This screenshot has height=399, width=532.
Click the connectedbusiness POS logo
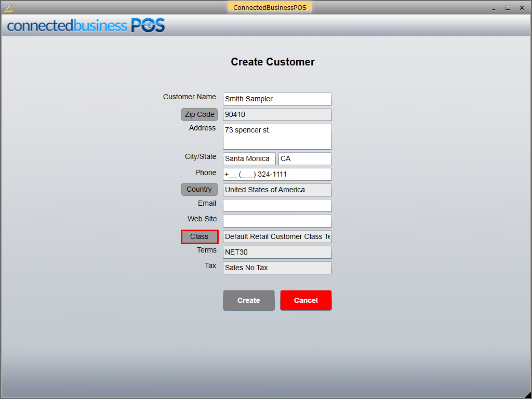[x=86, y=25]
